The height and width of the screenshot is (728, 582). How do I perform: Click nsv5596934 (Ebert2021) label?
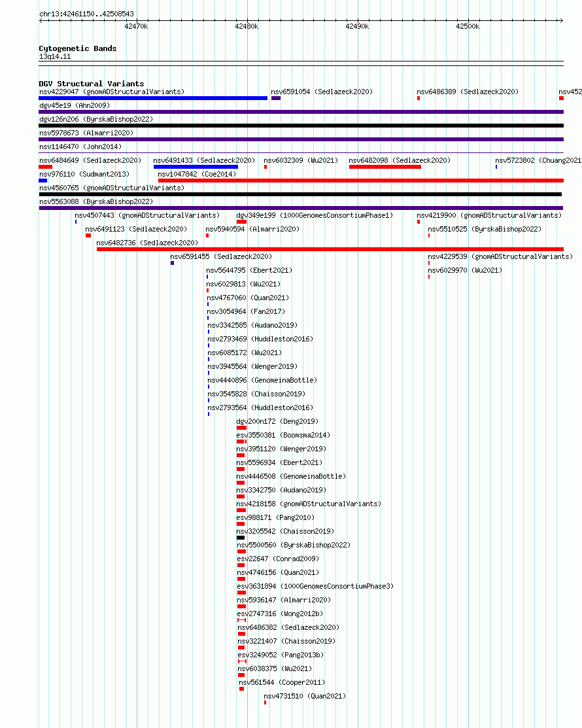[279, 462]
